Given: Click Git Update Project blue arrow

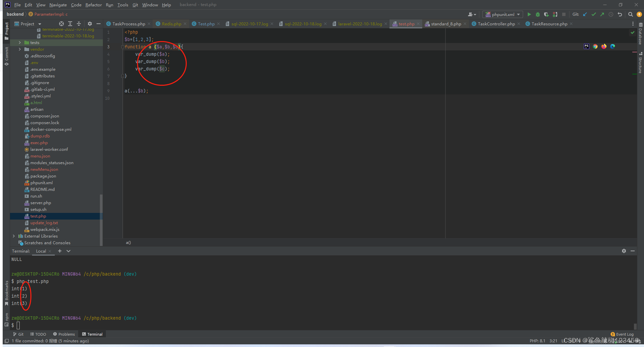Looking at the screenshot, I should (585, 14).
